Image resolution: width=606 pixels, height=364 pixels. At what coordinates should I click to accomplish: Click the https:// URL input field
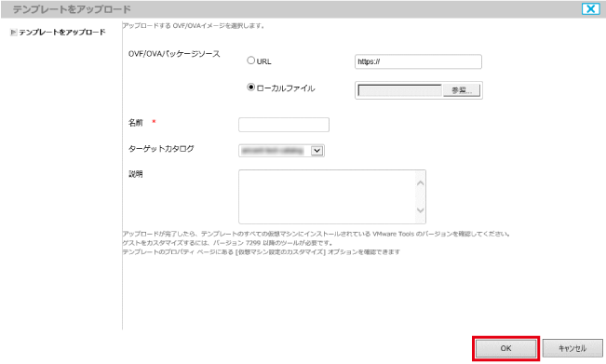click(418, 61)
